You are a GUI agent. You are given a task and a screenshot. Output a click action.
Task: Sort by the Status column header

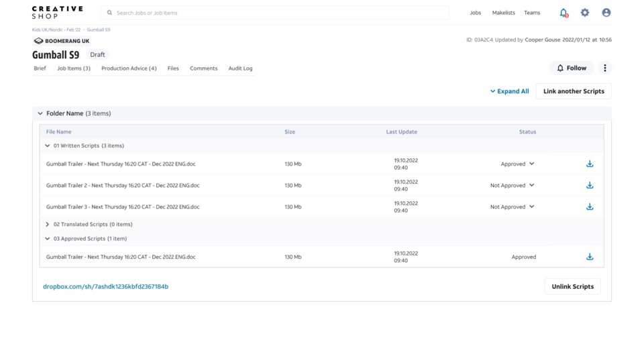527,132
